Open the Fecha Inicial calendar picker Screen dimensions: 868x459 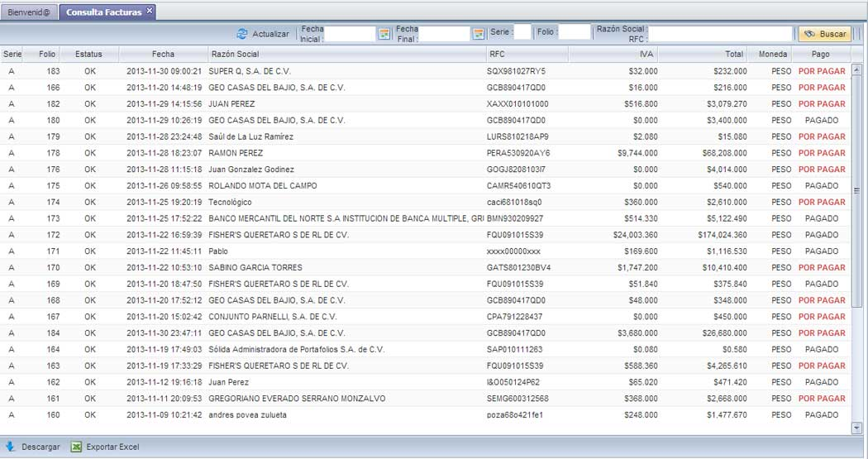pos(384,34)
